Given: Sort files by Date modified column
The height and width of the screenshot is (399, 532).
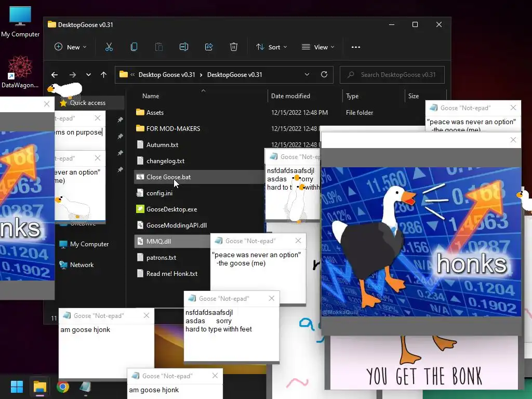Looking at the screenshot, I should click(x=290, y=96).
